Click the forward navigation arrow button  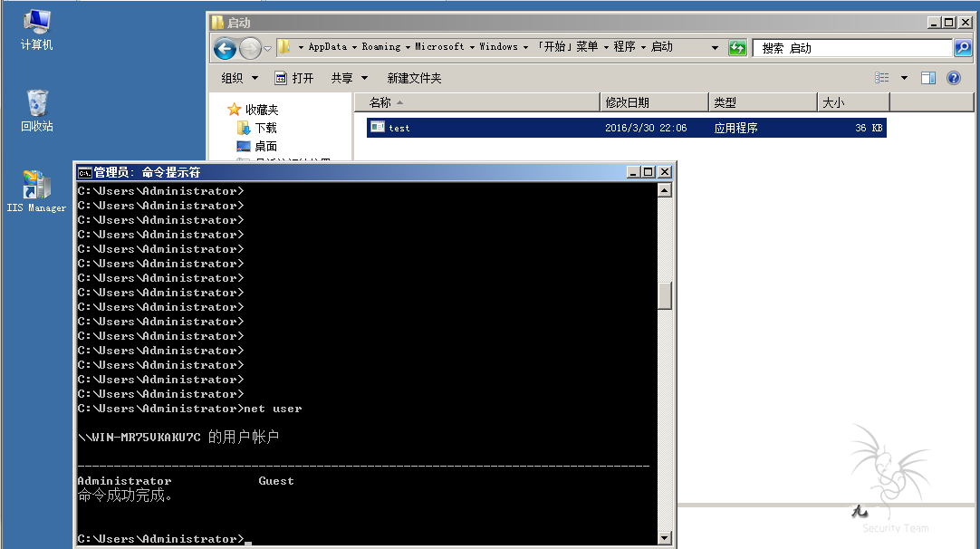(250, 48)
